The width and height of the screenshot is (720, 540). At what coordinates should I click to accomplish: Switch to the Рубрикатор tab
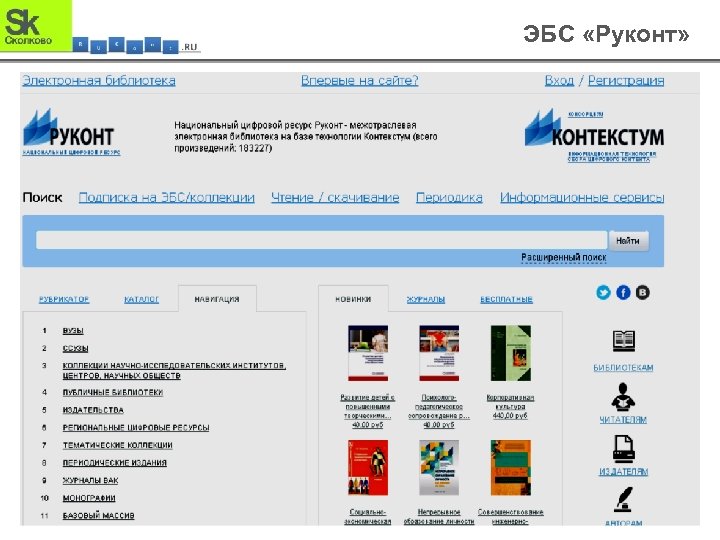(64, 299)
